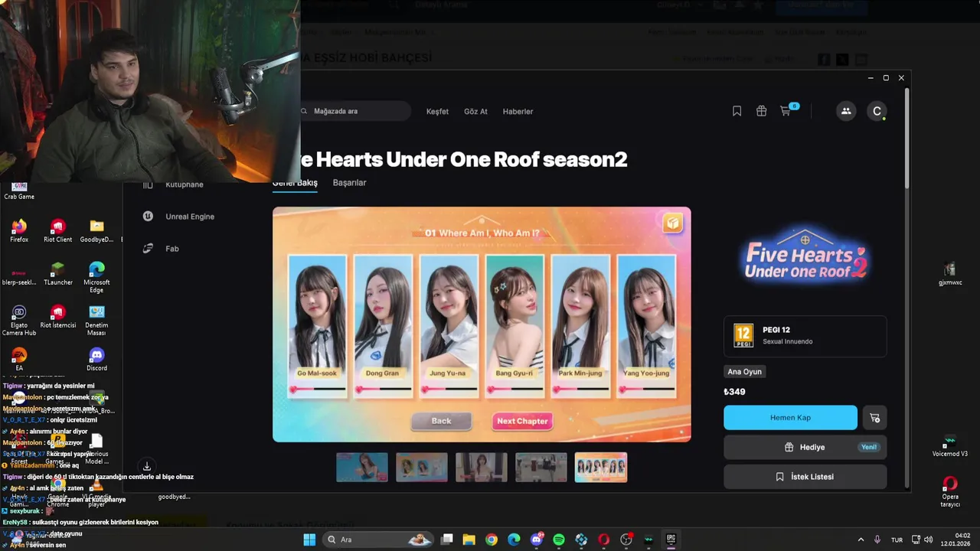Select third screenshot thumbnail

[482, 468]
